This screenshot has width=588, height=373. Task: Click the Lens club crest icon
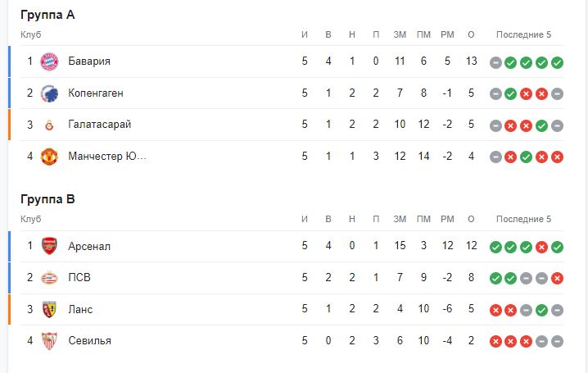point(49,309)
